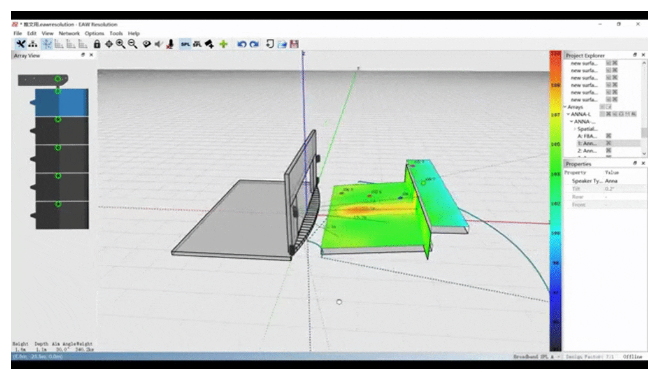
Task: Click the blue undo arrow icon
Action: [x=242, y=44]
